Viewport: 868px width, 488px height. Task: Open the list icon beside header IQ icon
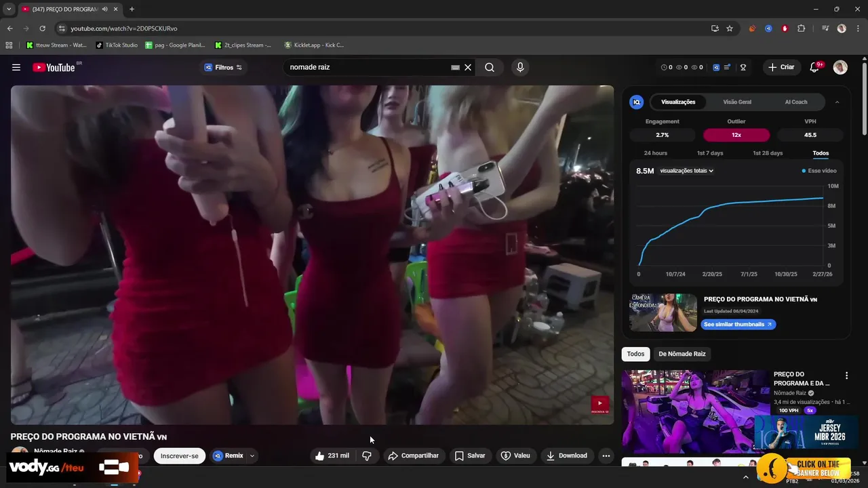pyautogui.click(x=728, y=67)
